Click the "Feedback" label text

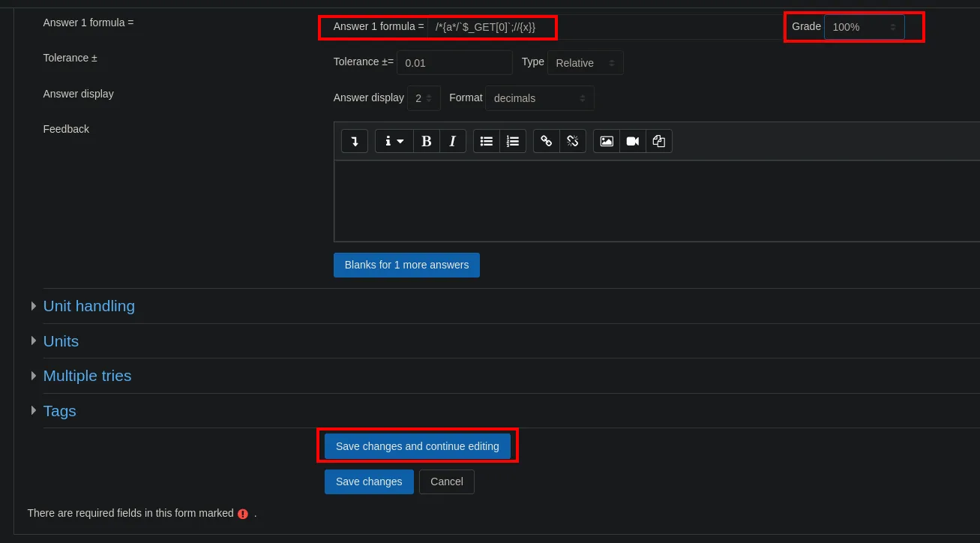click(66, 129)
